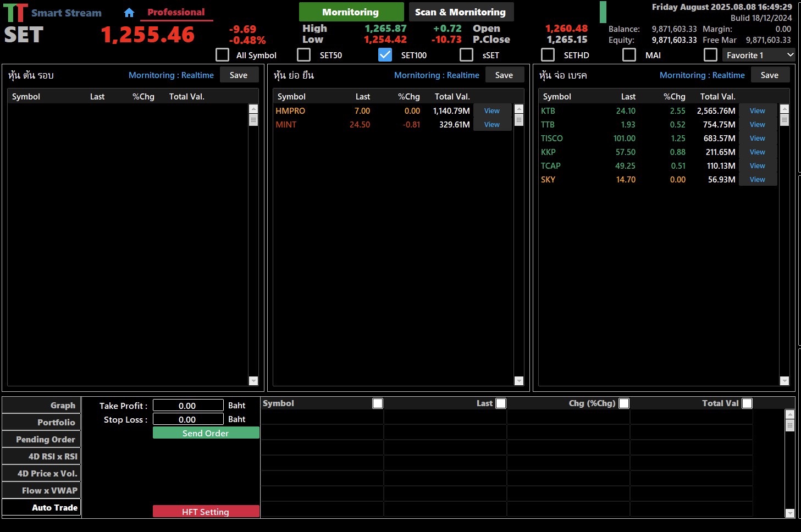Image resolution: width=801 pixels, height=532 pixels.
Task: Click the %Chg header in หุ้น จ่อ เบรค
Action: pyautogui.click(x=675, y=97)
